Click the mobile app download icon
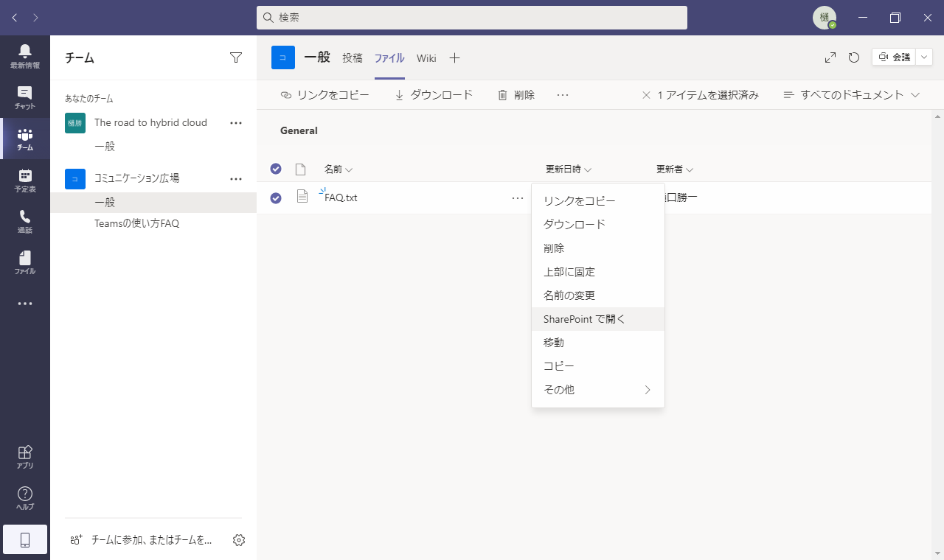 (x=25, y=540)
